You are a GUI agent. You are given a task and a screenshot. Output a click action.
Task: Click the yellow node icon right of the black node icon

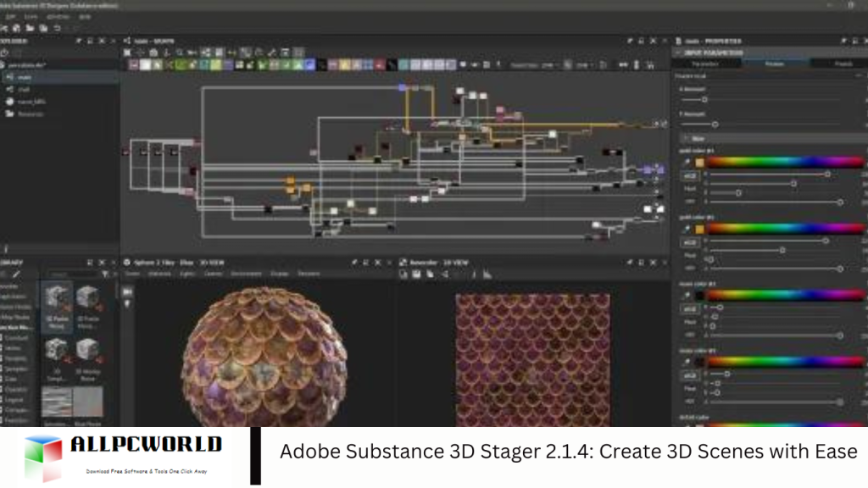[x=345, y=65]
